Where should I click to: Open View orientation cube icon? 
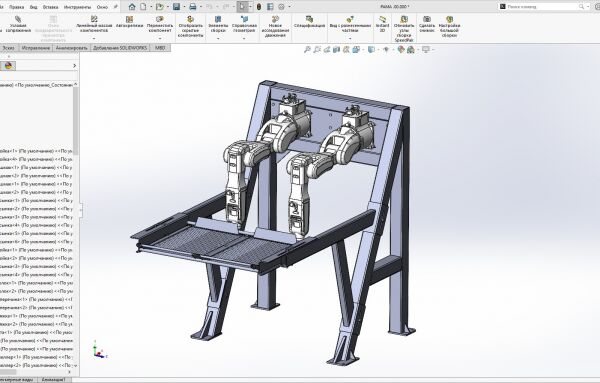(x=356, y=49)
